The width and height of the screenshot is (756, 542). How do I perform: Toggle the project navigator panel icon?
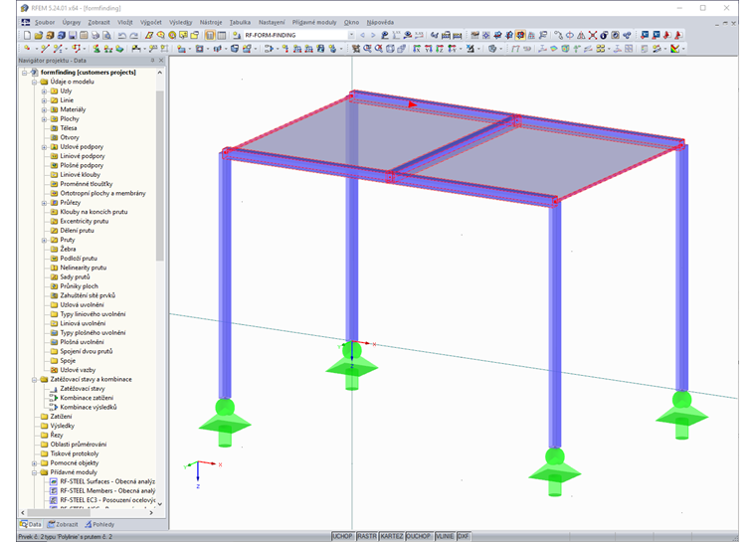(210, 35)
